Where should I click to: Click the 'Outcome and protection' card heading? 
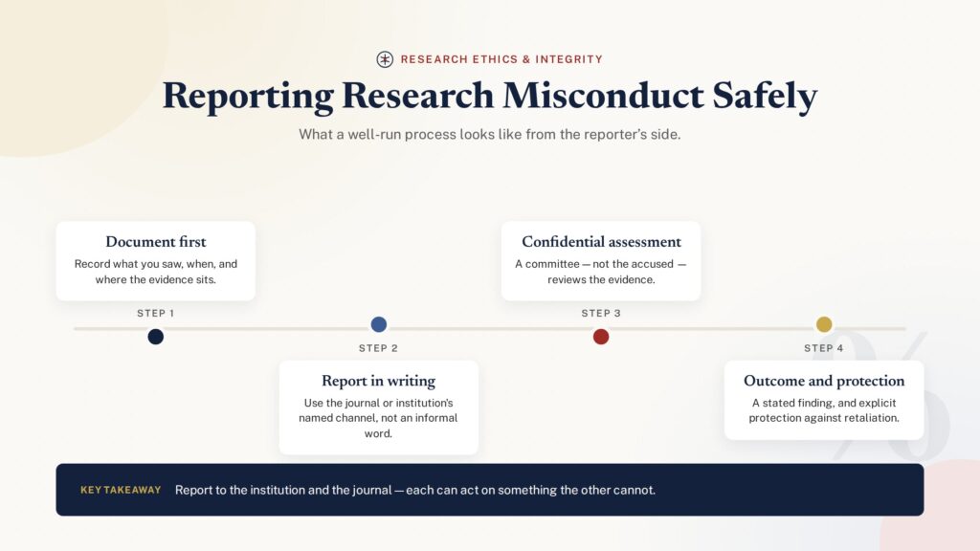[824, 381]
